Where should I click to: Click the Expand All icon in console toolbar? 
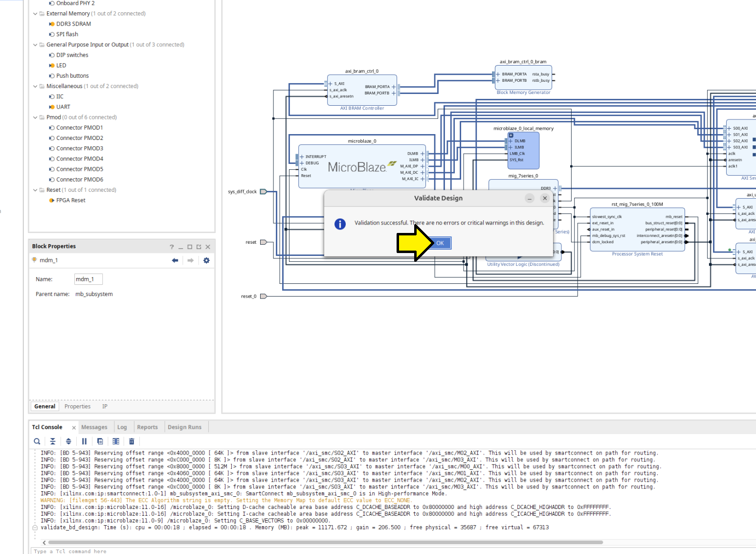[68, 441]
